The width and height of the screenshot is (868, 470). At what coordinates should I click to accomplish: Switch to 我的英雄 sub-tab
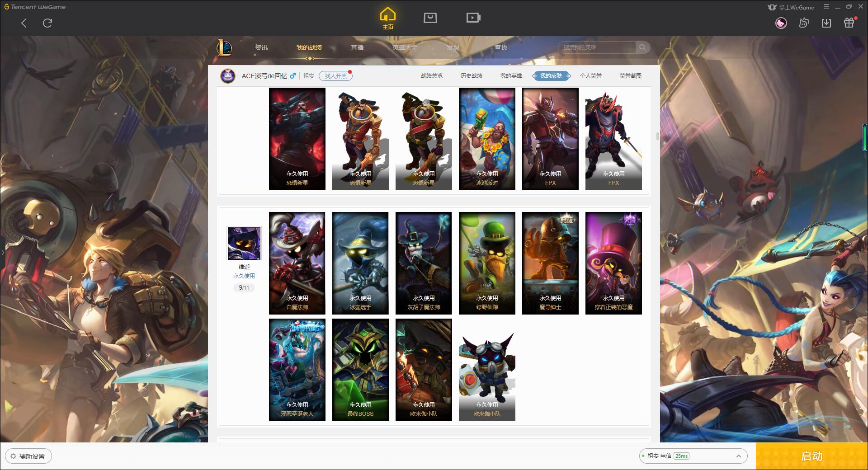point(511,76)
